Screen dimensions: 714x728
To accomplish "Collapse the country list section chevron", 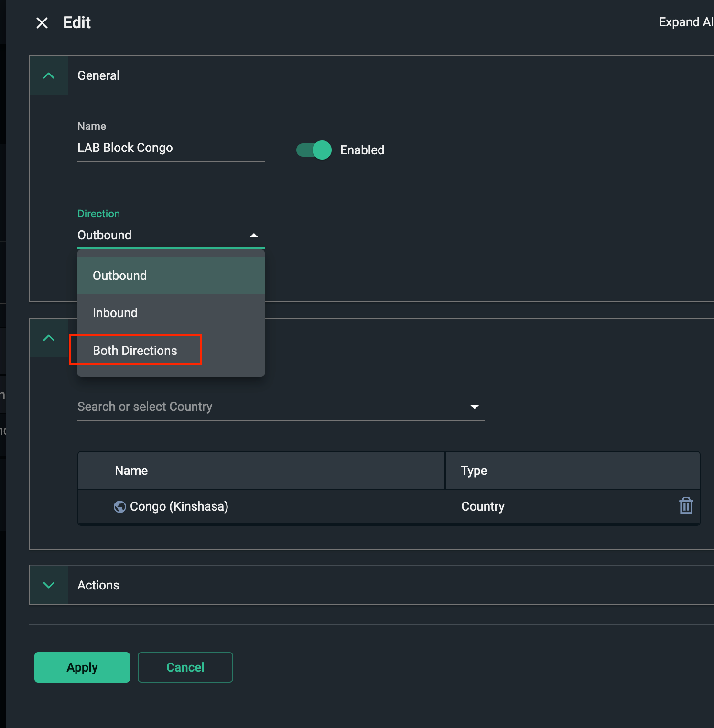I will [x=48, y=338].
